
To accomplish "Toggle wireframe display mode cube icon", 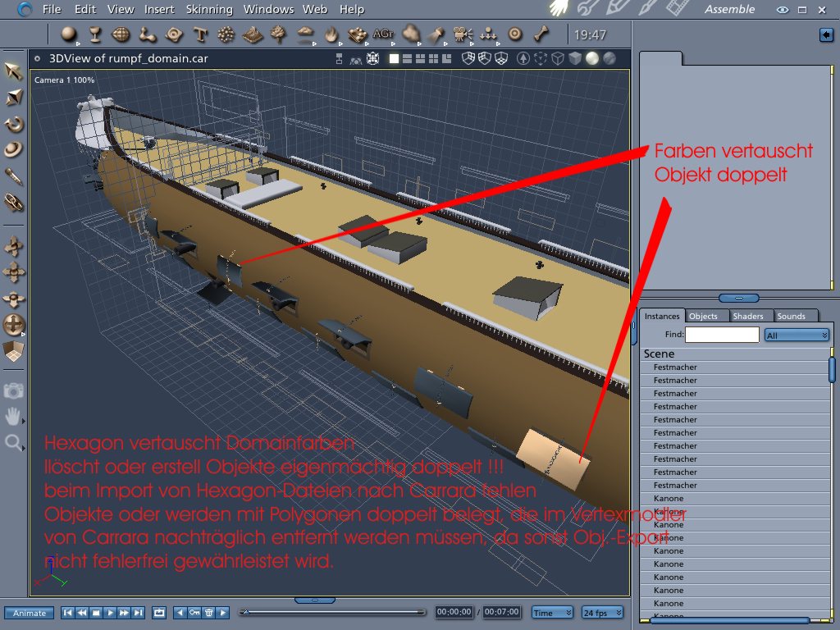I will 558,58.
